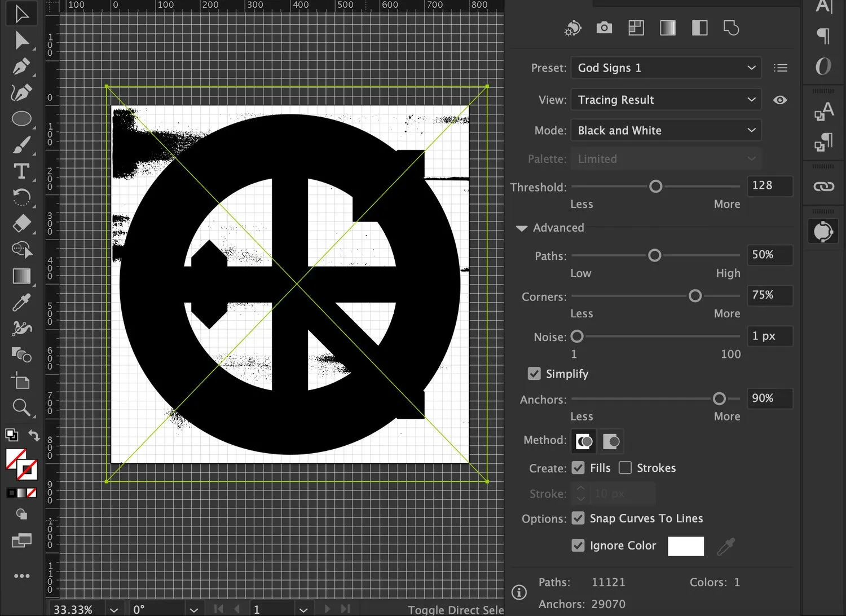846x616 pixels.
Task: Uncheck the Fills checkbox
Action: point(578,468)
